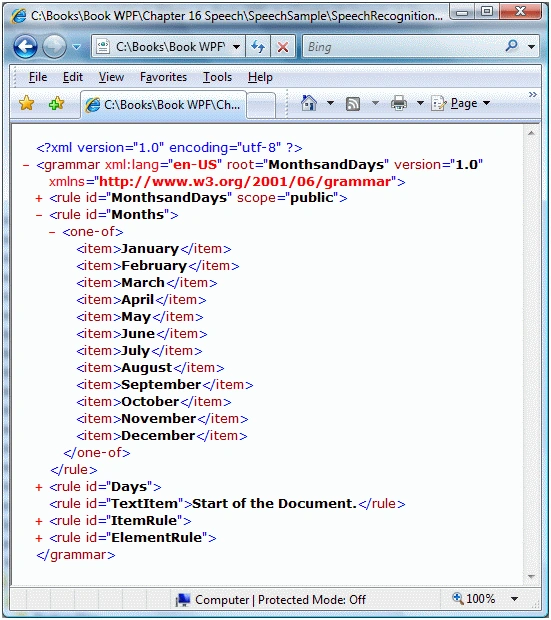Collapse the Months rule node
The height and width of the screenshot is (620, 551).
[x=39, y=215]
